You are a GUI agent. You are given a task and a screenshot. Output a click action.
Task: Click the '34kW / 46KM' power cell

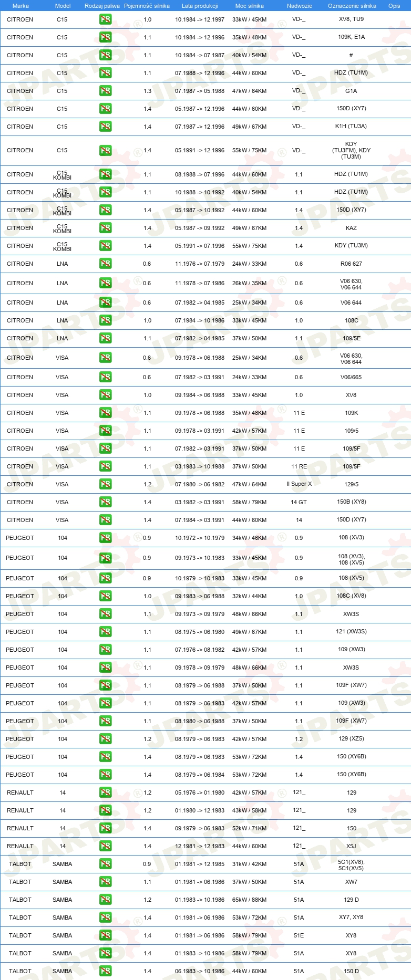click(x=249, y=538)
